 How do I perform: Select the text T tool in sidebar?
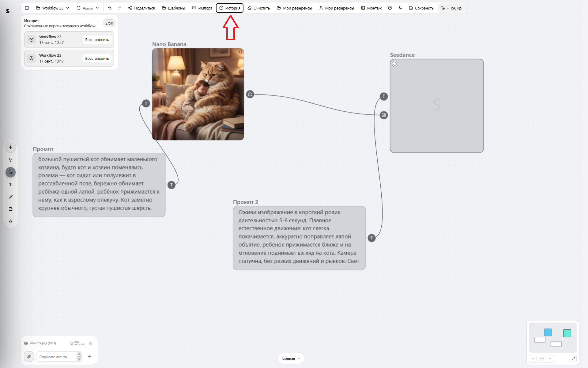point(11,185)
